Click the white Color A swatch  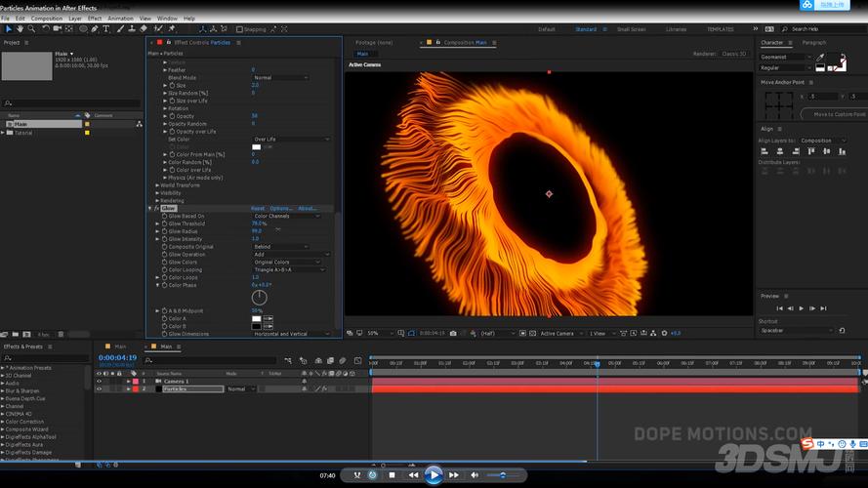tap(257, 319)
